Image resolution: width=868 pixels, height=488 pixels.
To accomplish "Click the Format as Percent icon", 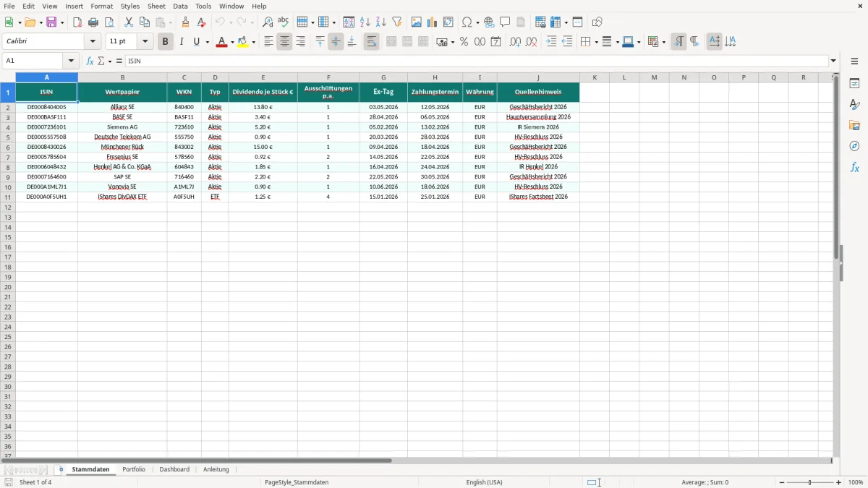I will point(464,42).
